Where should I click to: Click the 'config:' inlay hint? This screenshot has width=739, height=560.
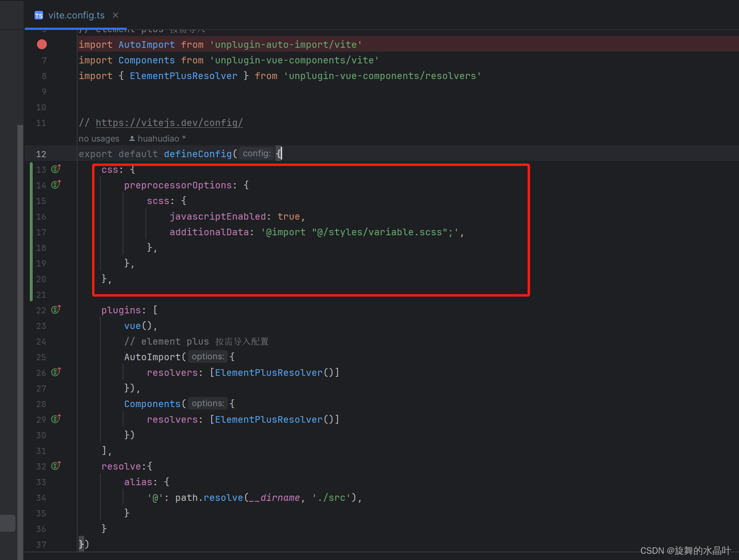(x=257, y=153)
